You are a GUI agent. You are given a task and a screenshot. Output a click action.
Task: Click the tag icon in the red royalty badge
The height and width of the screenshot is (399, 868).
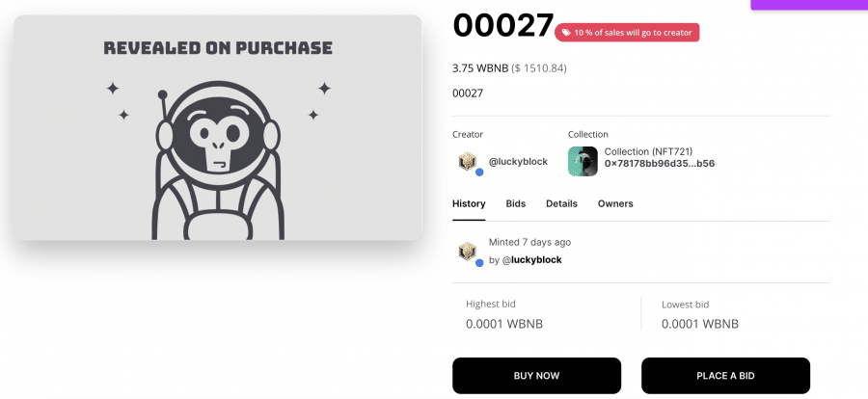pos(566,33)
